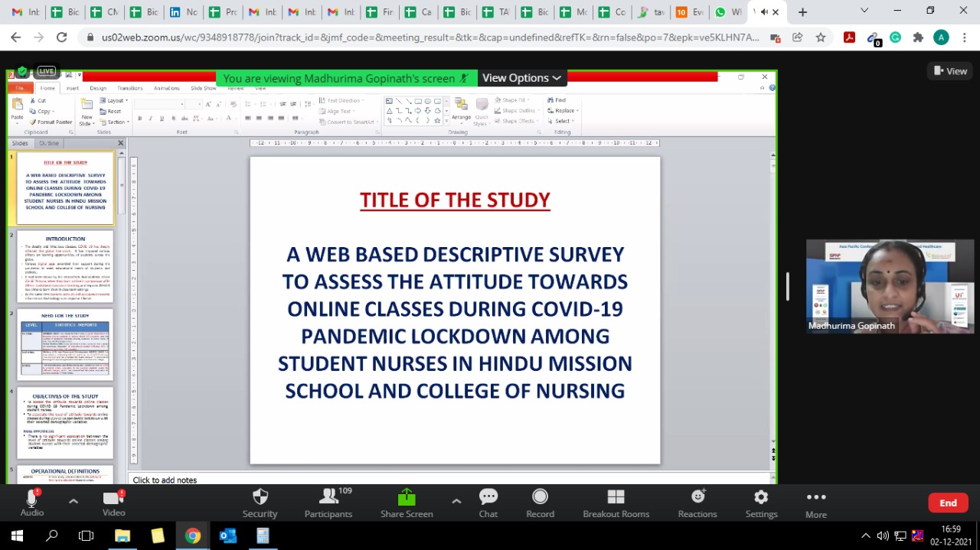
Task: Open a new Chrome tab
Action: coord(802,12)
